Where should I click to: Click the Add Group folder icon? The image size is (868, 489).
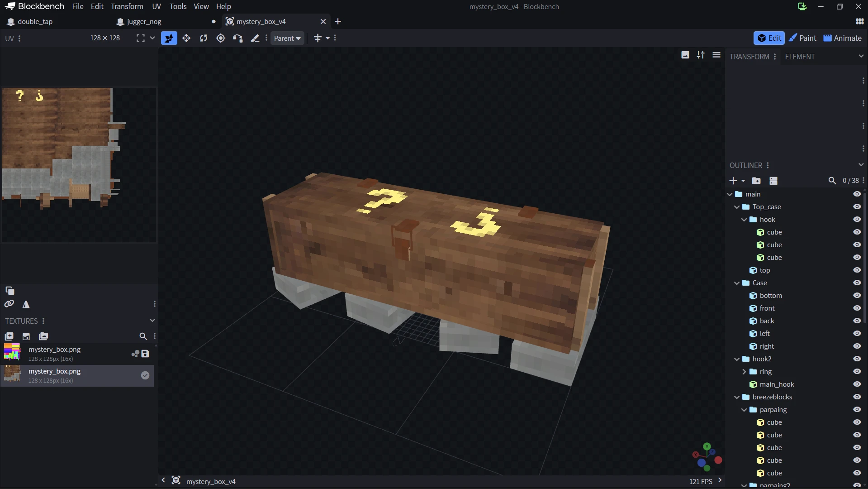click(x=756, y=181)
